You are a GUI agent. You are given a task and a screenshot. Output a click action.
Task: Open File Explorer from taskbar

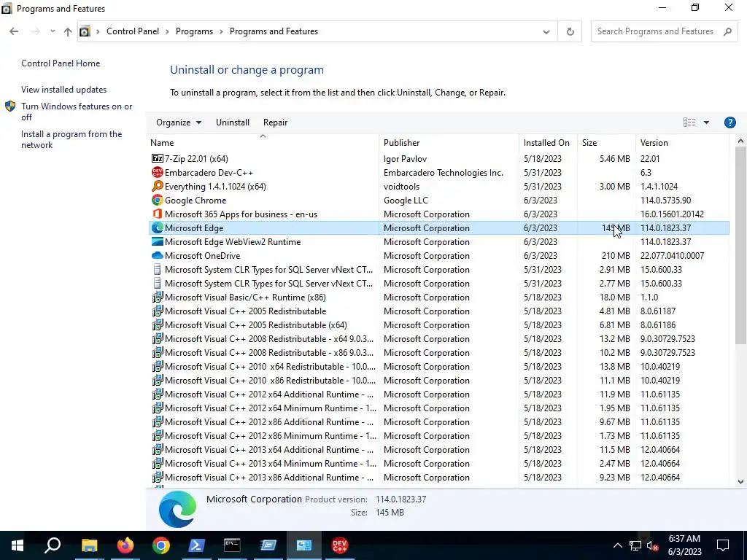[x=89, y=545]
